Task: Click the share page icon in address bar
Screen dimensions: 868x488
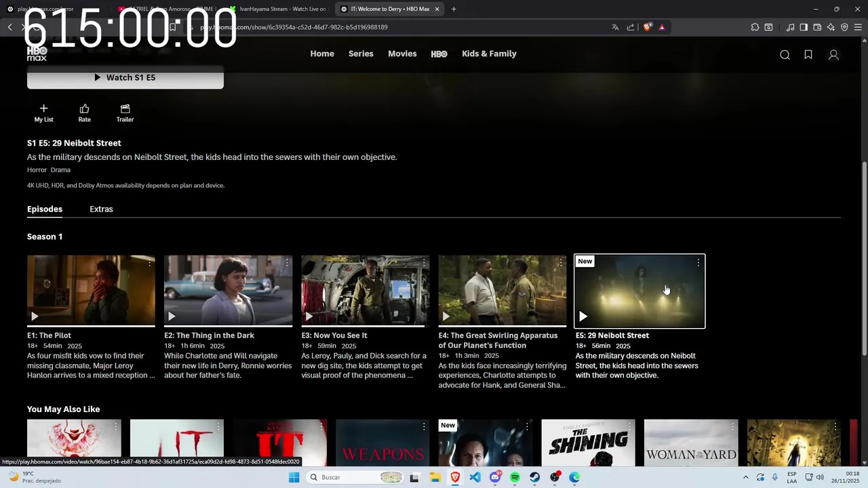Action: [x=631, y=27]
